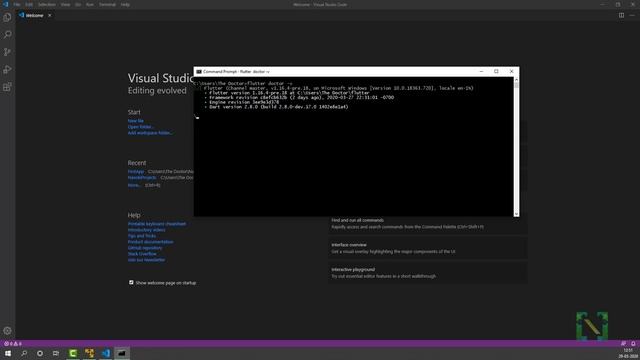Viewport: 640px width, 360px height.
Task: Close the Welcome tab
Action: (x=49, y=16)
